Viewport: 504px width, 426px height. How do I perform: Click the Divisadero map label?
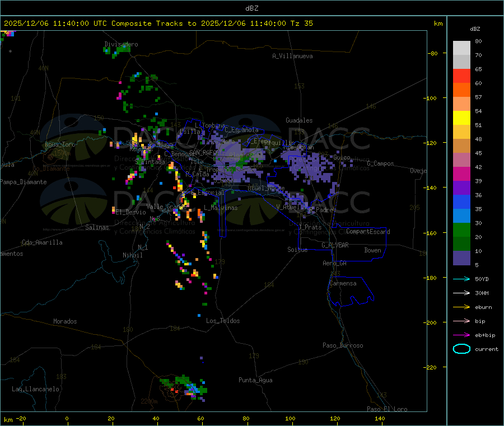[121, 44]
